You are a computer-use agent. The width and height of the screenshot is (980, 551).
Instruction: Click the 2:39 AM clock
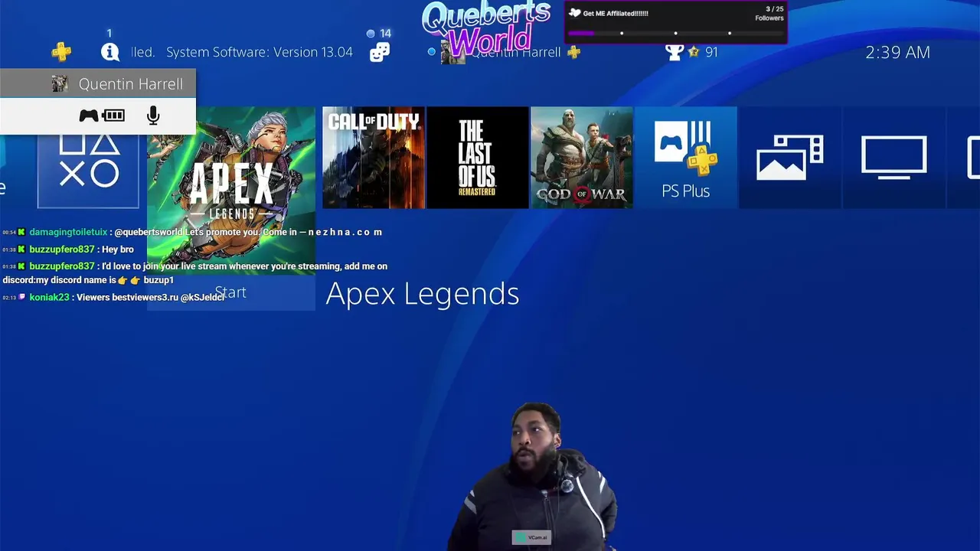[897, 52]
